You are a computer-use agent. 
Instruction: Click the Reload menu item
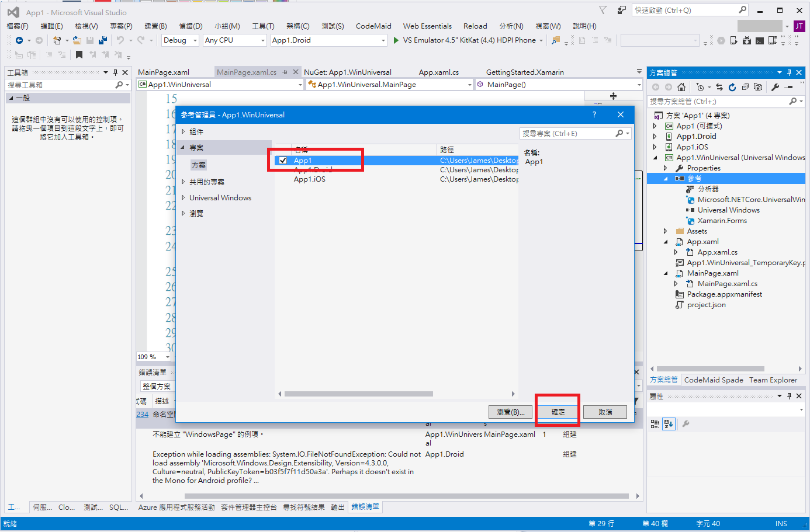(x=475, y=26)
